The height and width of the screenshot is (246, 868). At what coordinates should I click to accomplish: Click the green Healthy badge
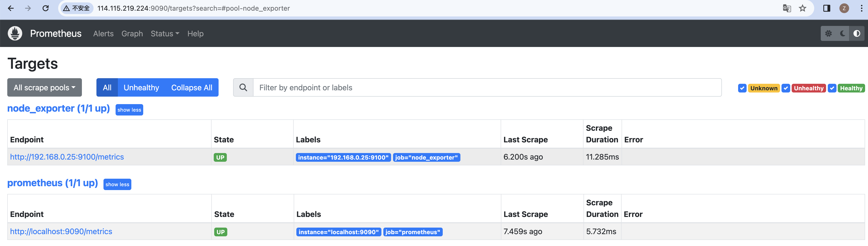coord(851,88)
